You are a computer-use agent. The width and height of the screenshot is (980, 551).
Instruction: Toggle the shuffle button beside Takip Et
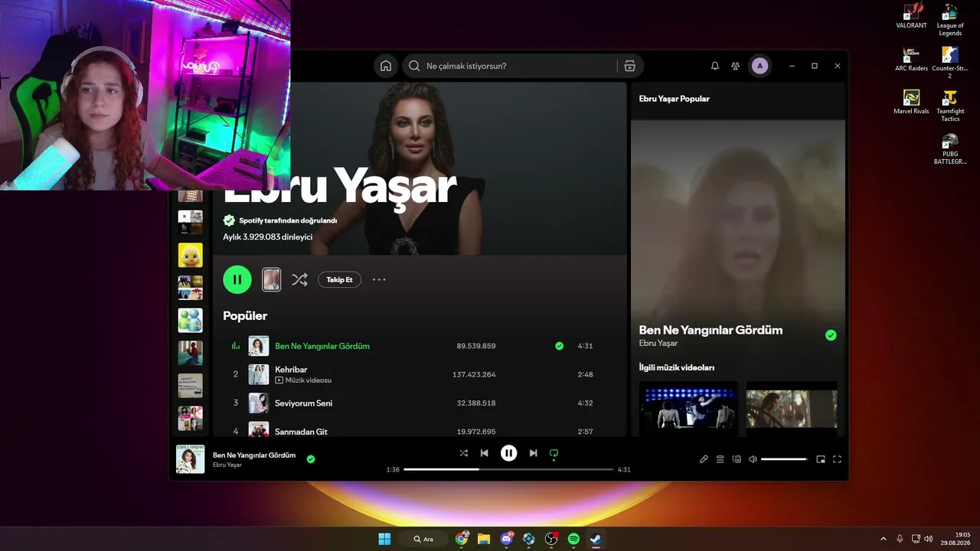pyautogui.click(x=299, y=279)
